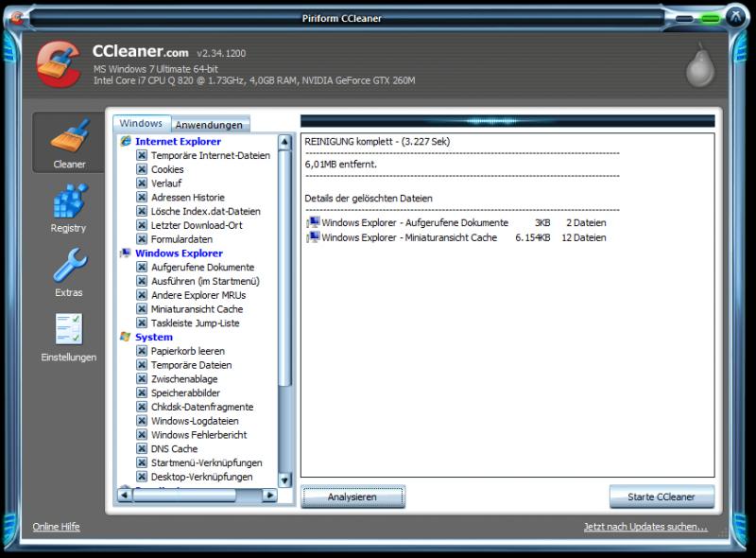Image resolution: width=756 pixels, height=558 pixels.
Task: Uncheck Windows Fehlerbericht
Action: [x=141, y=434]
